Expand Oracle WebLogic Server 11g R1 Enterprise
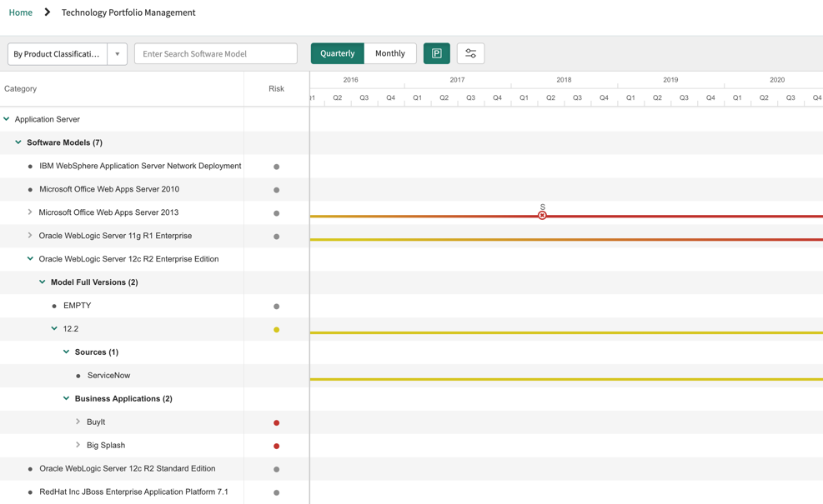The image size is (823, 504). 30,236
